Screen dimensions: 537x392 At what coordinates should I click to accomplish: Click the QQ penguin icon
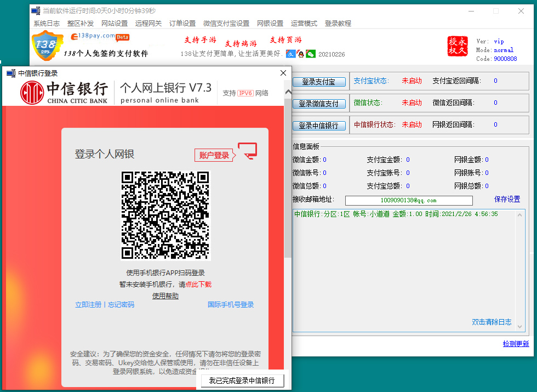point(301,54)
